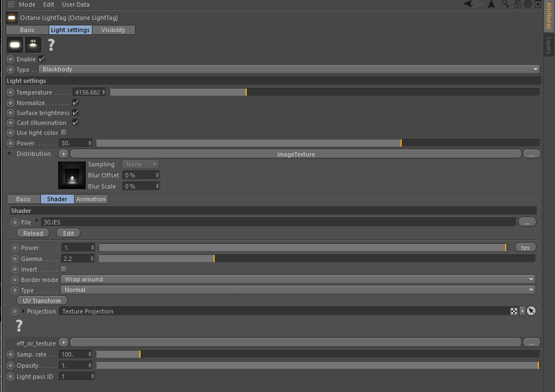
Task: Click the pick cursor icon in Projection row
Action: [x=531, y=311]
